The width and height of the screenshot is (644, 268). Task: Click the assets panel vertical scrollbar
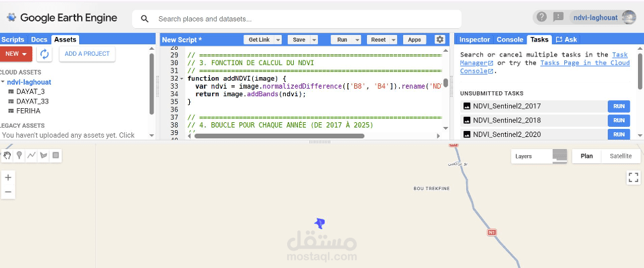pos(152,84)
